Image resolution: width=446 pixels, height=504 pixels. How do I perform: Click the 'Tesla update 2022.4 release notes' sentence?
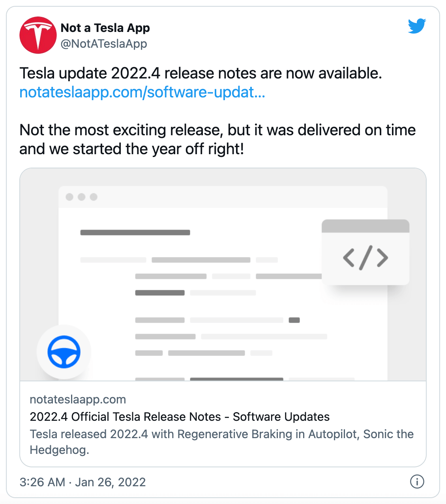point(201,73)
